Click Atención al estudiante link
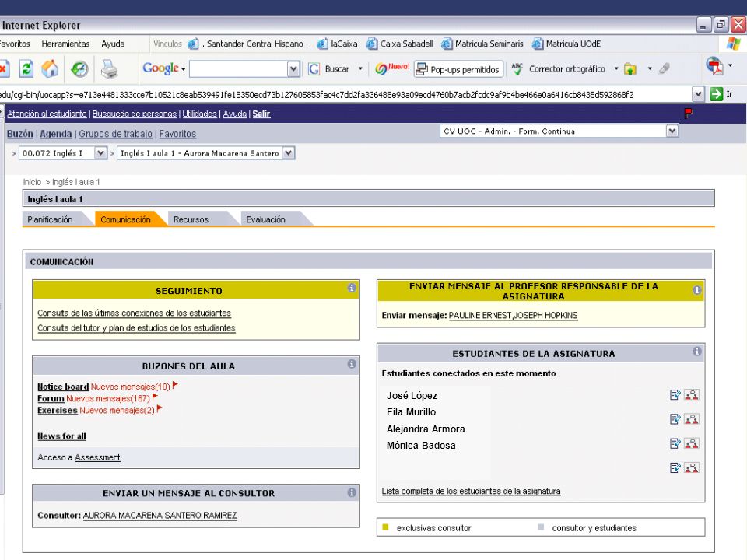747x560 pixels. (47, 114)
